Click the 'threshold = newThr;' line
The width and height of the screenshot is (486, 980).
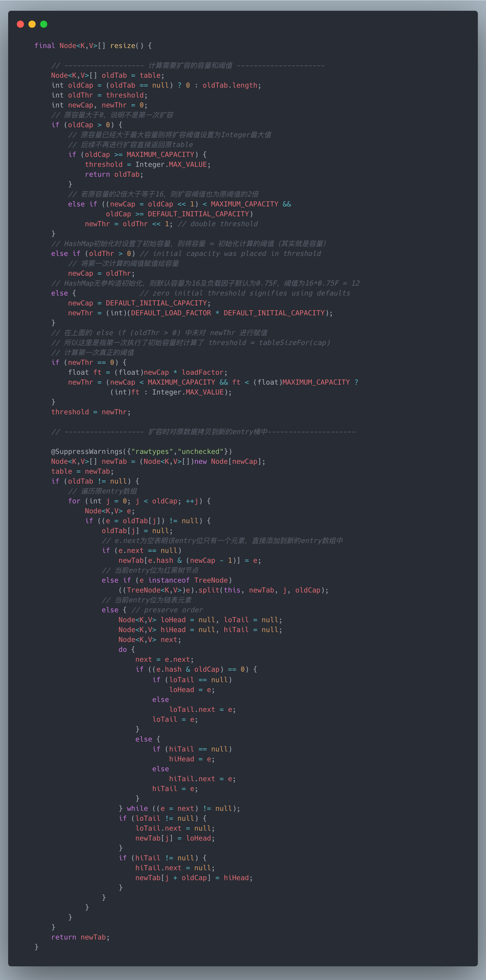(91, 412)
